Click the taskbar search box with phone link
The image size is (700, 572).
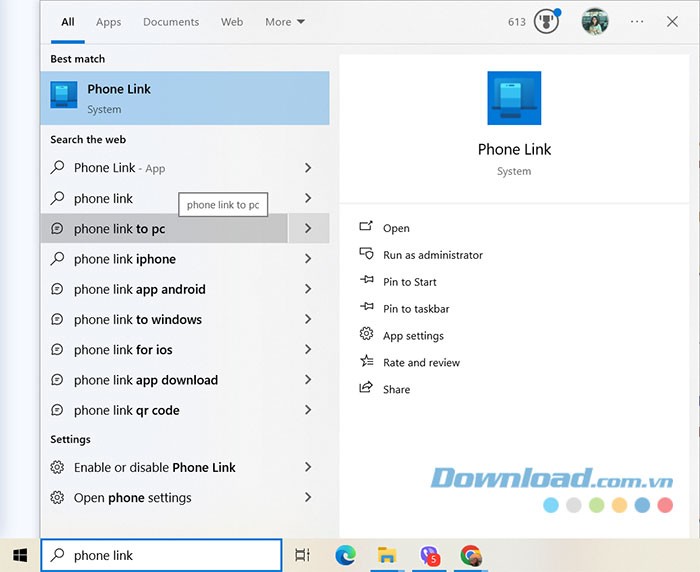coord(161,555)
